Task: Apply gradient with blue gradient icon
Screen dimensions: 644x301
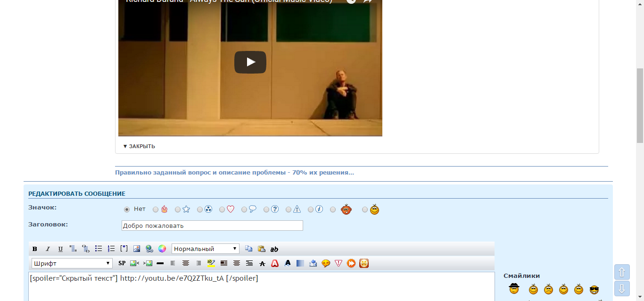Action: click(x=300, y=263)
